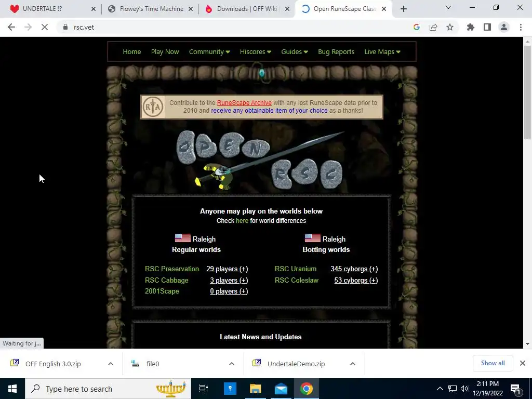Click the page vertical scrollbar thumb
The width and height of the screenshot is (532, 399).
[527, 92]
